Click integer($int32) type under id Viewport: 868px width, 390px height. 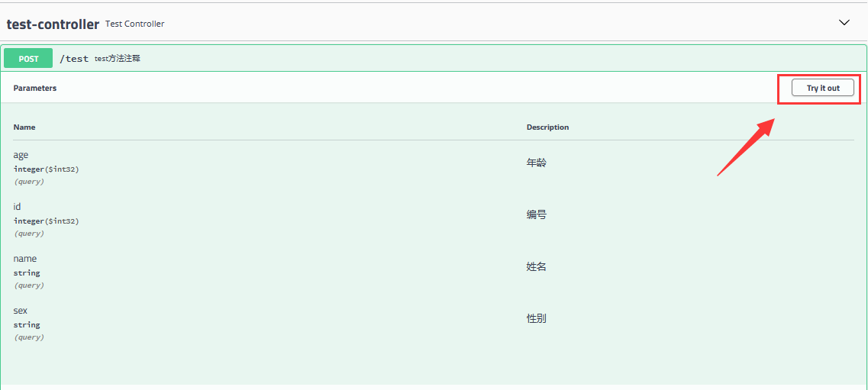(47, 221)
